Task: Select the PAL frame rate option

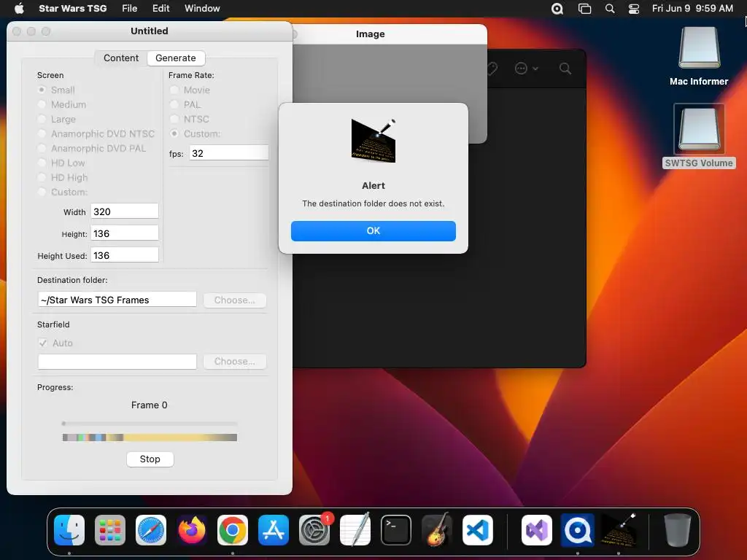Action: 174,104
